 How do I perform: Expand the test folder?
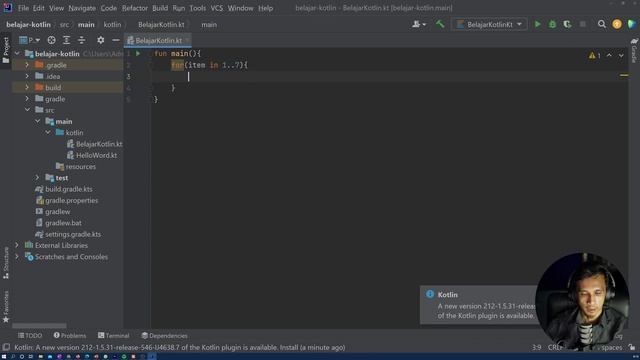pyautogui.click(x=37, y=178)
